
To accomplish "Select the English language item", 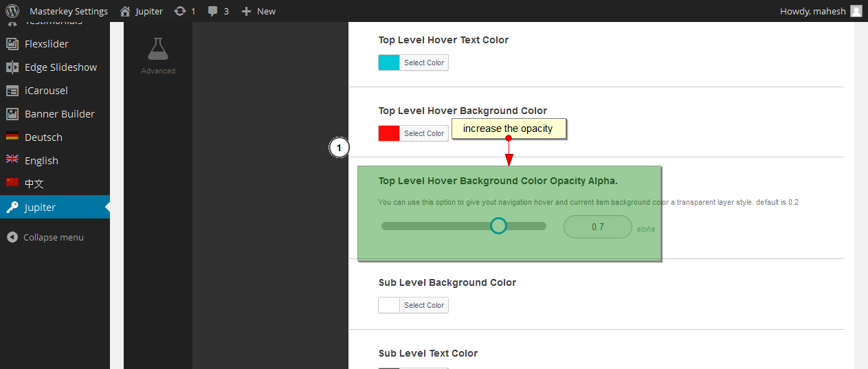I will click(41, 161).
